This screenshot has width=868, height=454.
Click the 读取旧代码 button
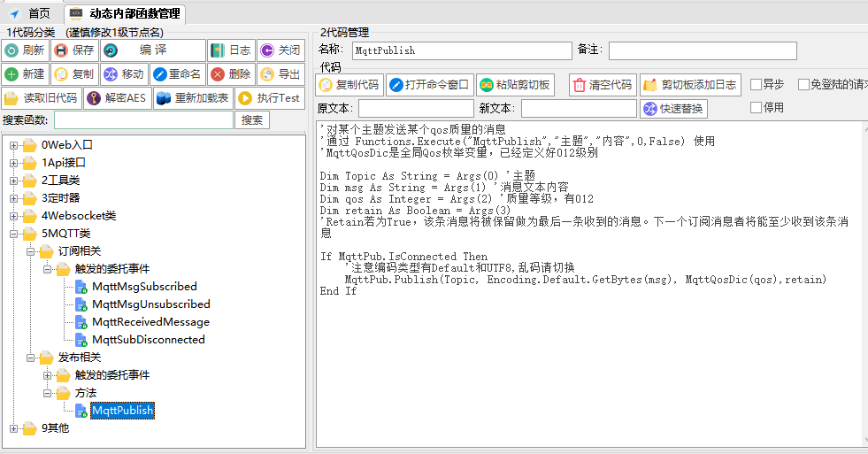tap(42, 98)
